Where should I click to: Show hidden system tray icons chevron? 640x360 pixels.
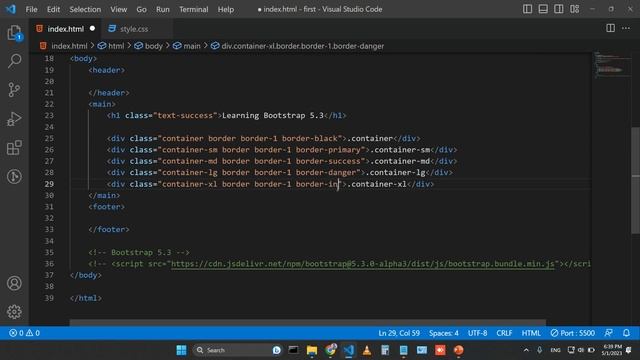(526, 350)
